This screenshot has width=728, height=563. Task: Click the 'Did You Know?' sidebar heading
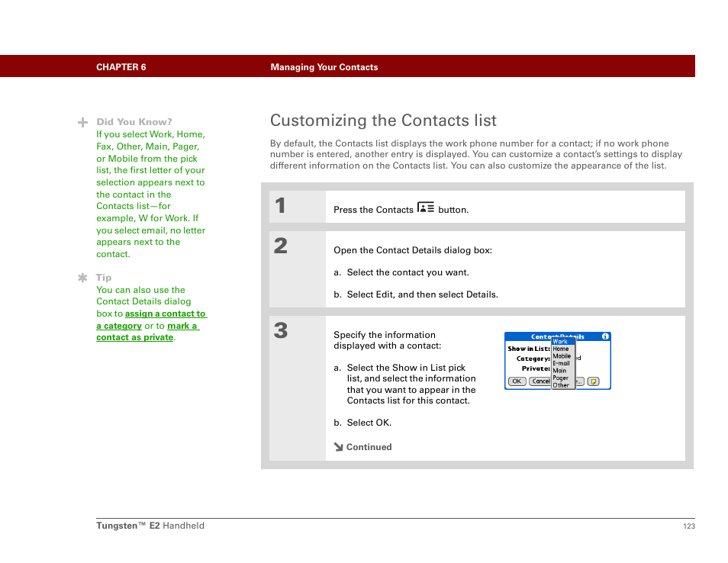[x=134, y=122]
